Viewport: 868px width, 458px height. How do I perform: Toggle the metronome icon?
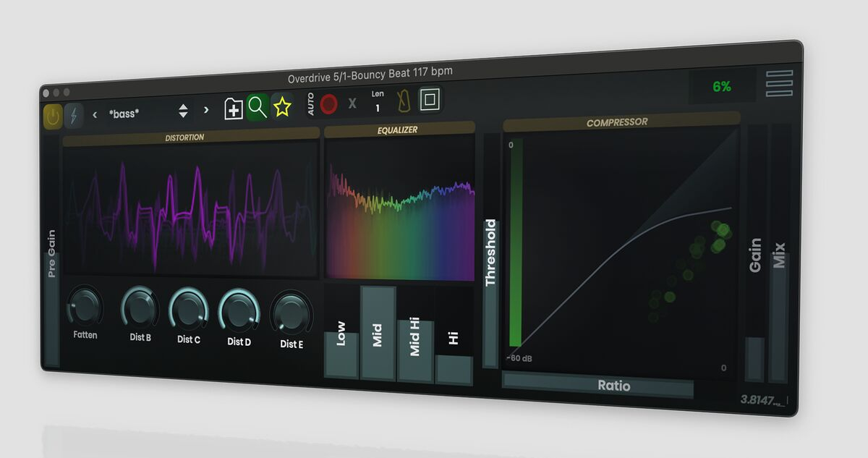pos(404,101)
